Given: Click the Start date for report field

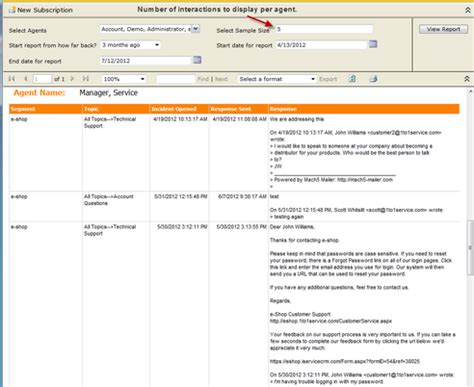Looking at the screenshot, I should (x=321, y=45).
